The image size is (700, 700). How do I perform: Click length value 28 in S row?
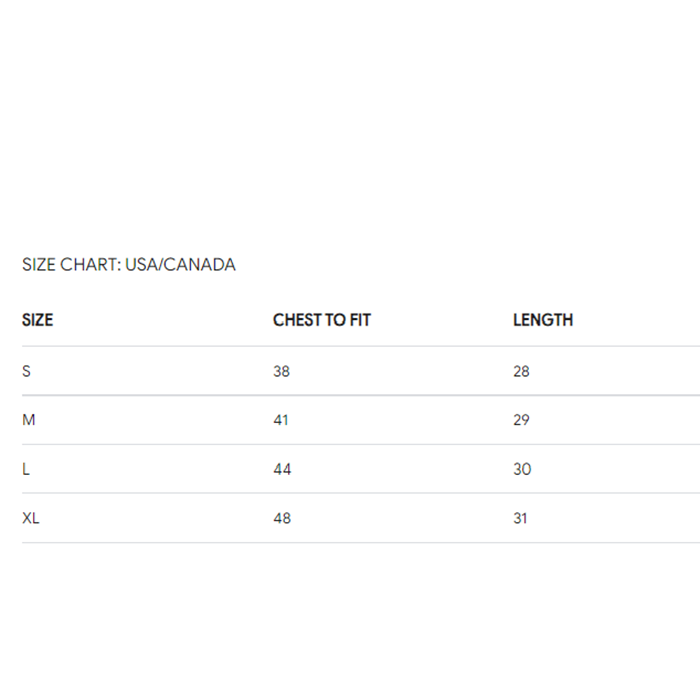pos(521,371)
